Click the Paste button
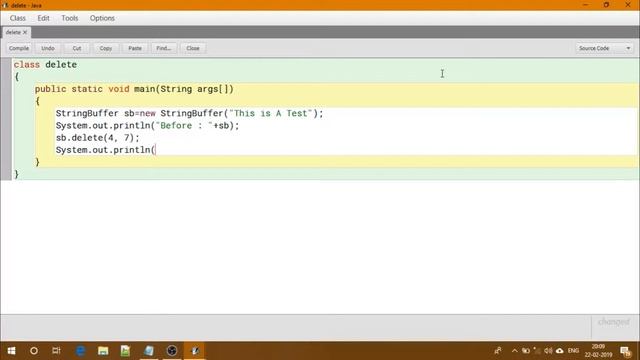640x360 pixels. pos(135,48)
